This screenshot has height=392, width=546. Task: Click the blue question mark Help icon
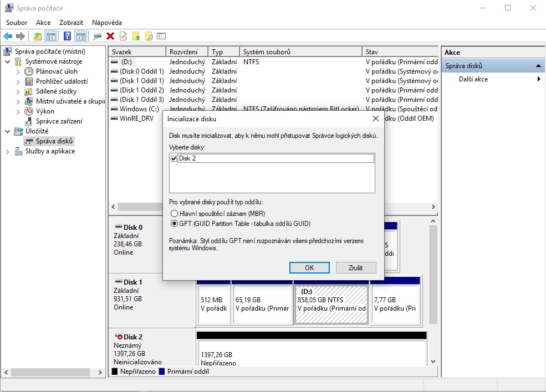pyautogui.click(x=67, y=37)
